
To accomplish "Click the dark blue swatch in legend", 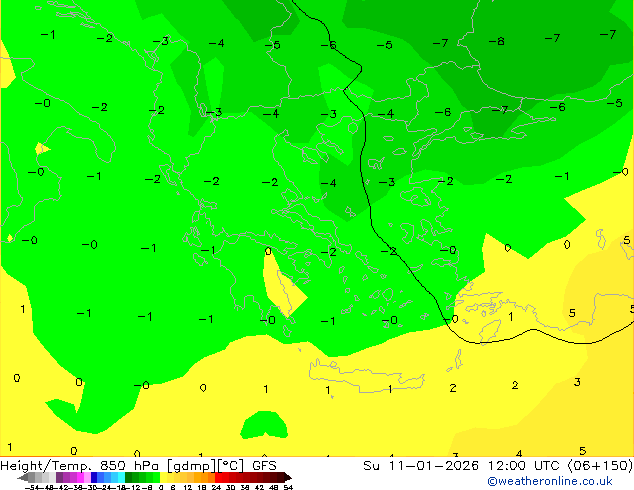I will tap(94, 477).
